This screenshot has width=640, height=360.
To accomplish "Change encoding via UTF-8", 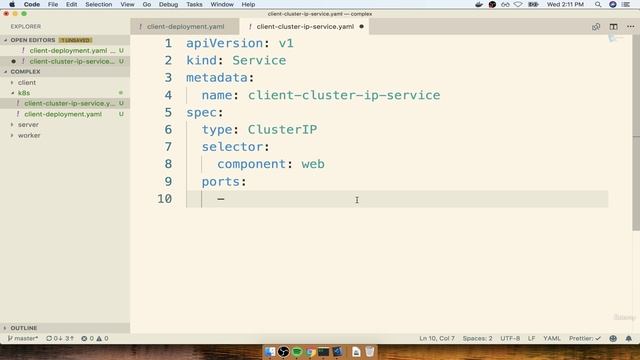I will 510,338.
